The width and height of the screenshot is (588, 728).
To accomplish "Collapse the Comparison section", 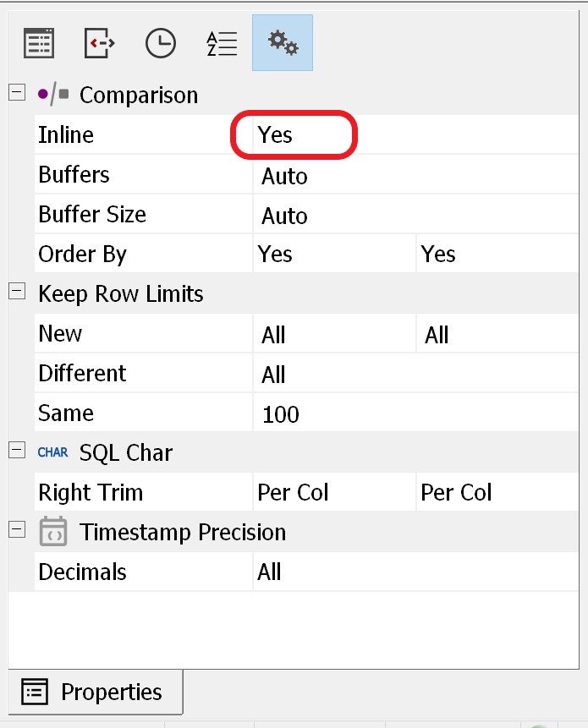I will [17, 93].
